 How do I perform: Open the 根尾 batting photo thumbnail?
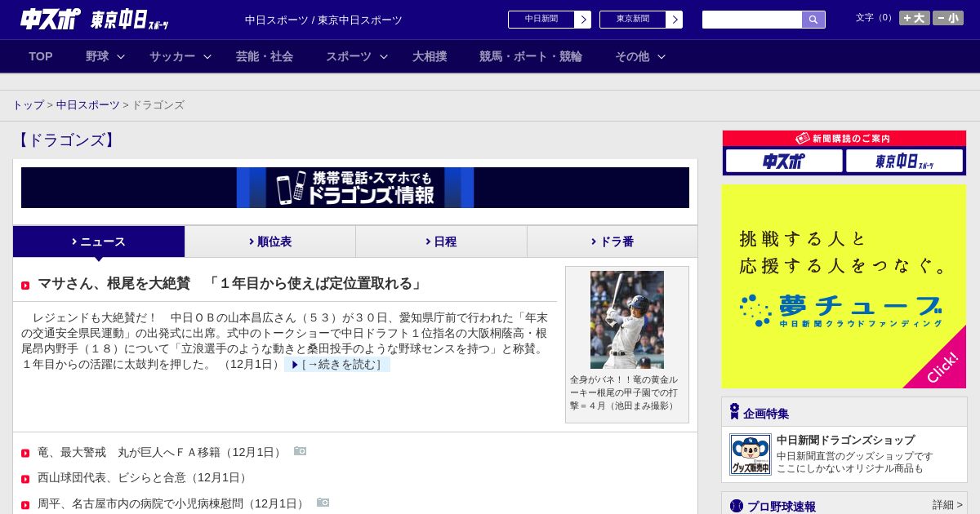pos(627,320)
